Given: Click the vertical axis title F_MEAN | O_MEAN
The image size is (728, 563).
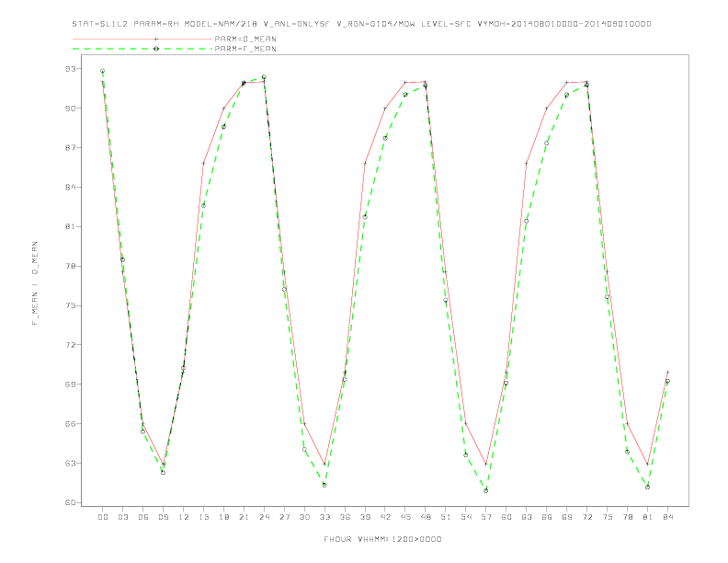Looking at the screenshot, I should pyautogui.click(x=35, y=283).
